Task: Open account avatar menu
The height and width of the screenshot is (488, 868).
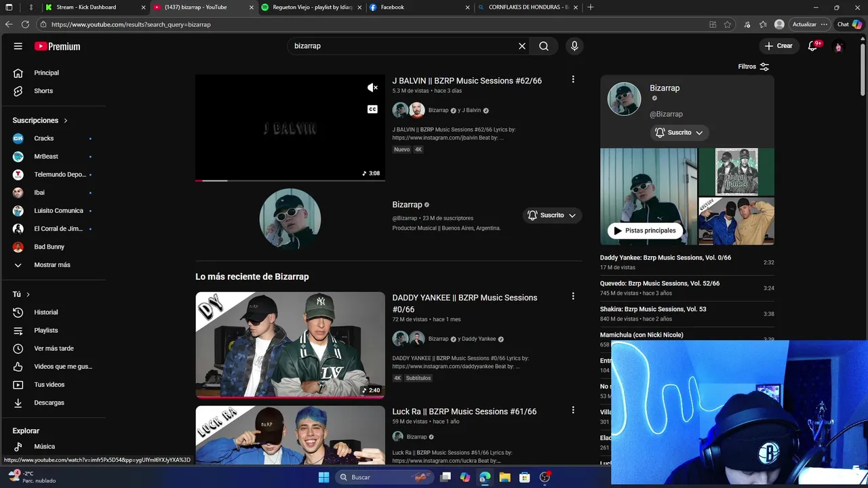Action: point(839,47)
